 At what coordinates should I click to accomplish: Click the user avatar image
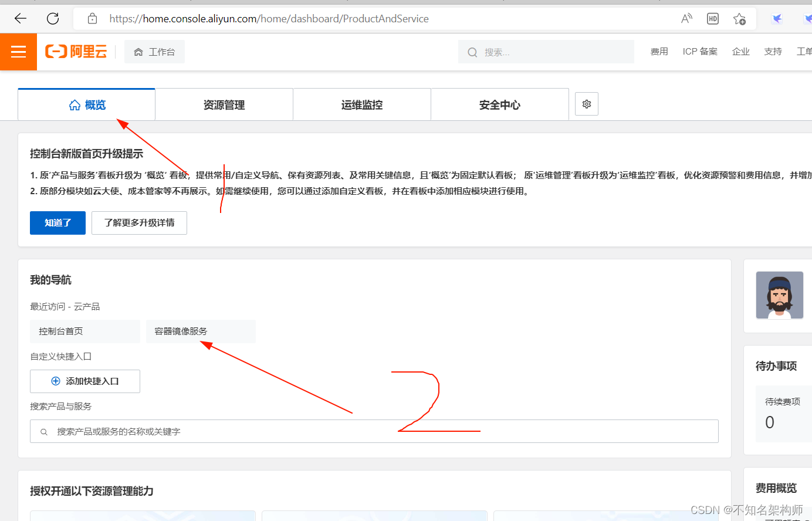(780, 295)
